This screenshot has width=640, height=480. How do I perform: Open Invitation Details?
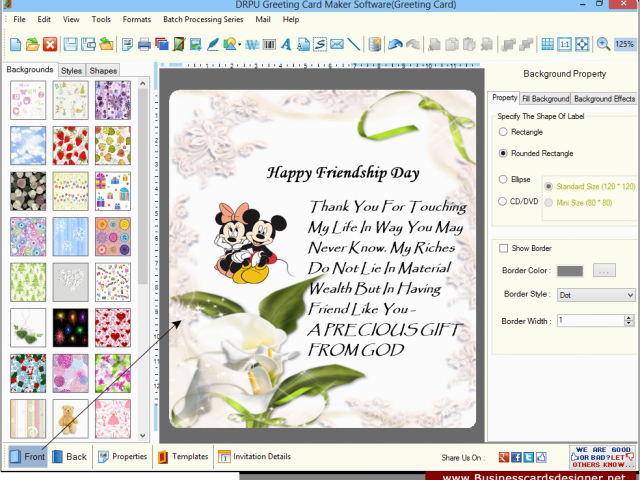click(x=255, y=456)
